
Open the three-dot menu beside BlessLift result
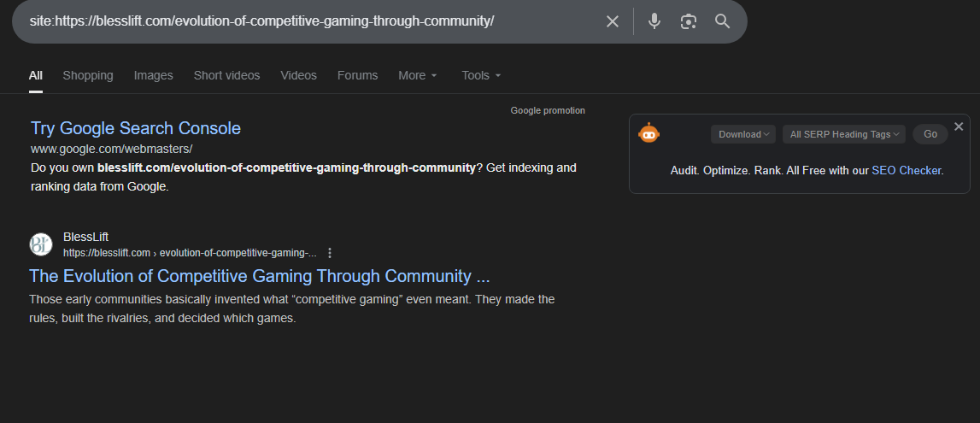[x=330, y=253]
